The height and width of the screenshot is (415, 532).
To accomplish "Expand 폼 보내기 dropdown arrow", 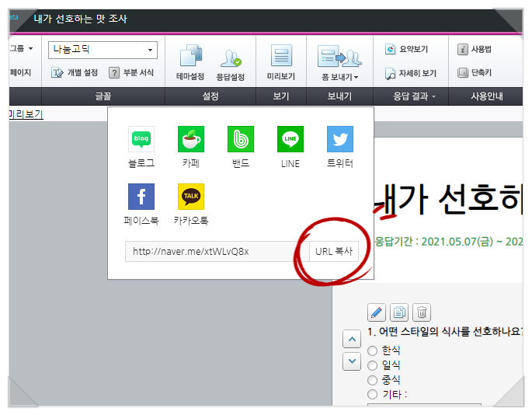I will [356, 78].
